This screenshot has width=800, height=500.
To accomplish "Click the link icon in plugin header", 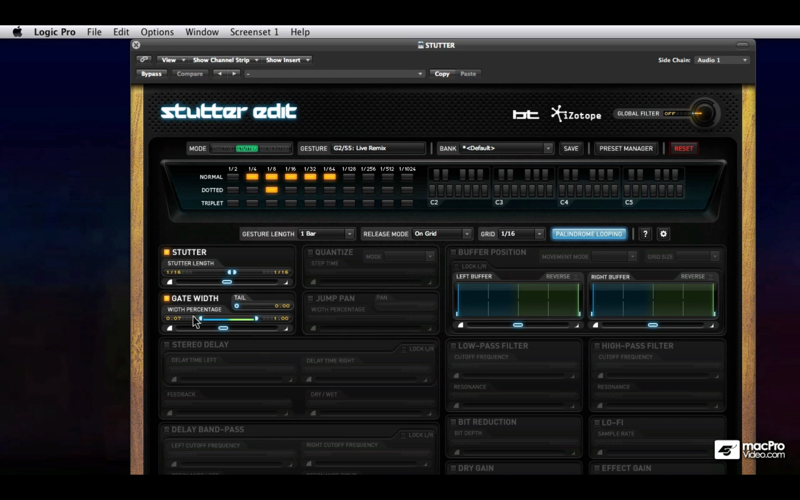I will click(x=144, y=60).
